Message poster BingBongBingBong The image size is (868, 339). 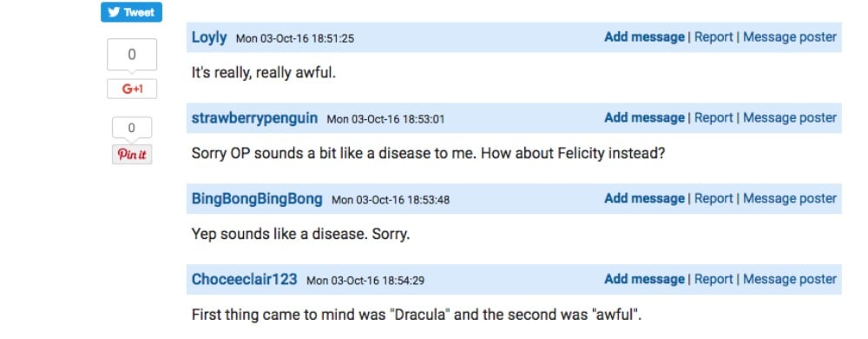tap(789, 198)
